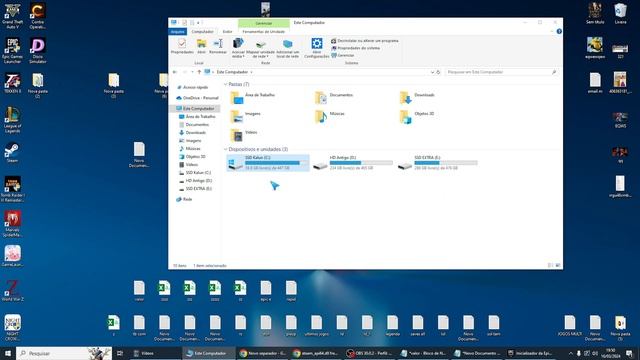Open Ferramentas de Unidade tab
Screen dimensions: 640x360
tap(264, 31)
